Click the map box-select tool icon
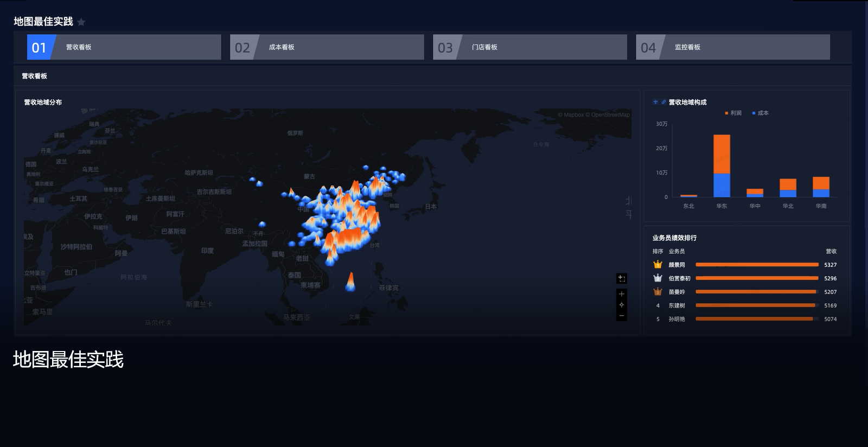This screenshot has height=447, width=868. pos(622,278)
